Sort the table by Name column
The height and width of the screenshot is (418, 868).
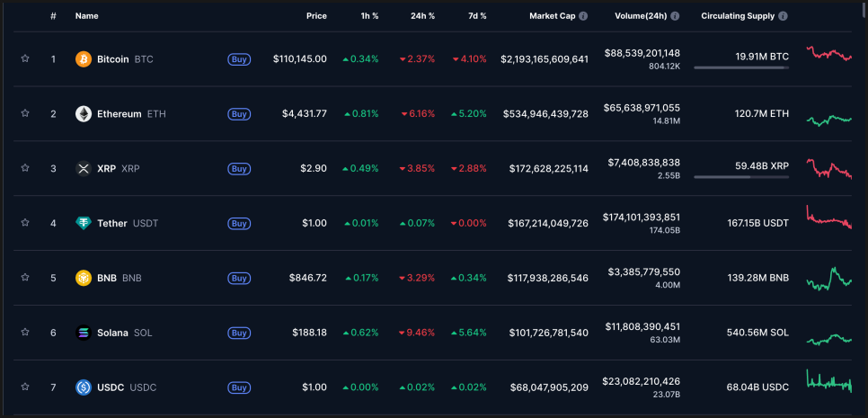pos(87,16)
